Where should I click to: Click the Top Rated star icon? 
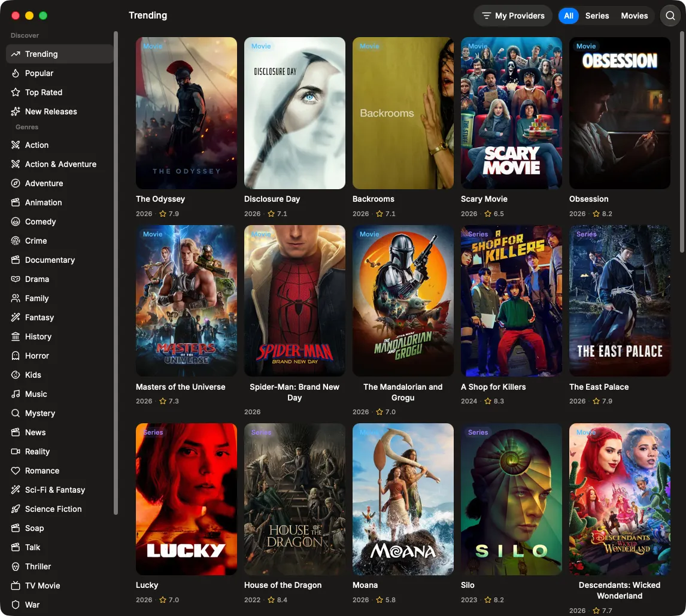[16, 92]
